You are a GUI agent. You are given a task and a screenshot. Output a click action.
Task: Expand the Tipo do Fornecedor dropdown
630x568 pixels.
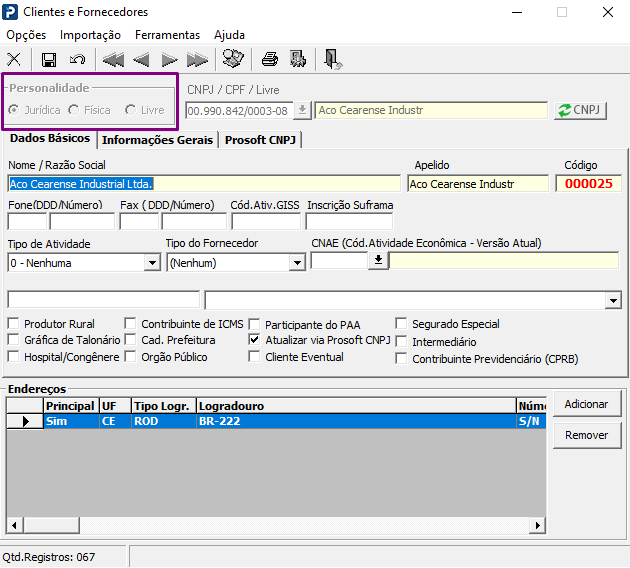tap(297, 263)
